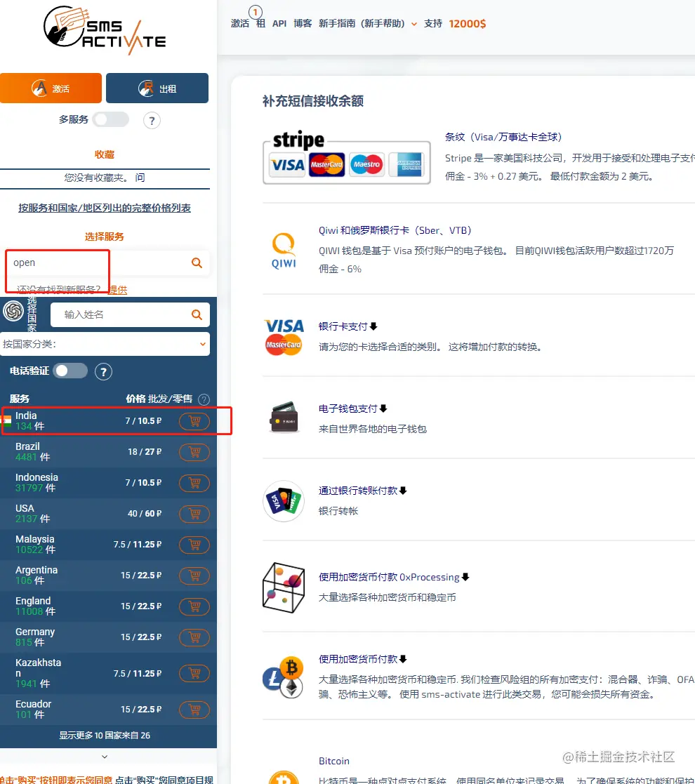Select the Brazil country row
Screen dimensions: 695x784
pyautogui.click(x=109, y=452)
